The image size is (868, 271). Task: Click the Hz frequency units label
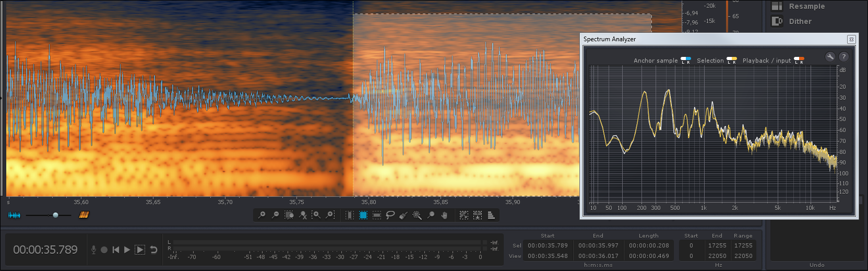pos(718,265)
